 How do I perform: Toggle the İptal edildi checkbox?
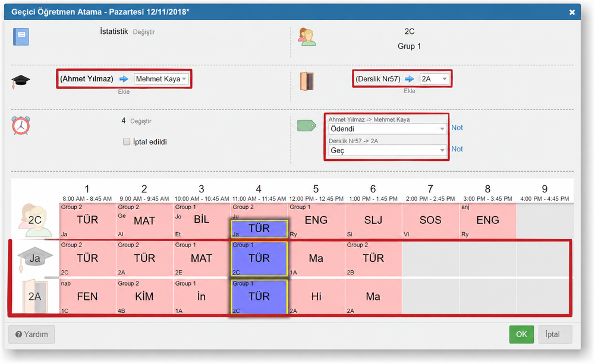[x=127, y=141]
